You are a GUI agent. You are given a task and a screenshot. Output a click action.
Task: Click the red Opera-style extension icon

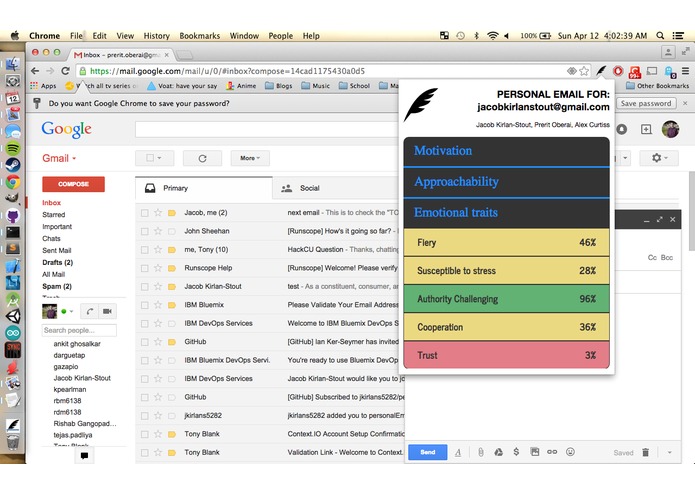618,71
